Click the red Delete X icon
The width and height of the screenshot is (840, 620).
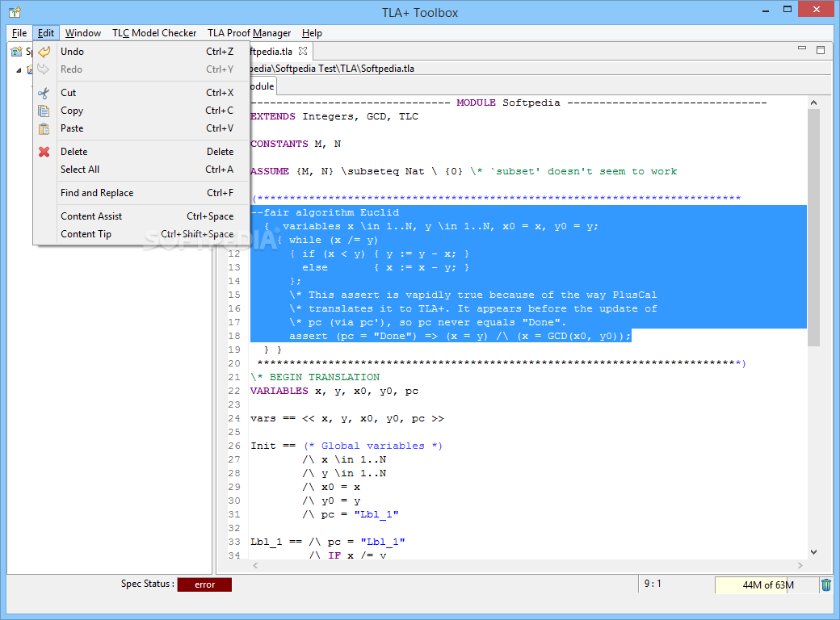click(x=44, y=152)
